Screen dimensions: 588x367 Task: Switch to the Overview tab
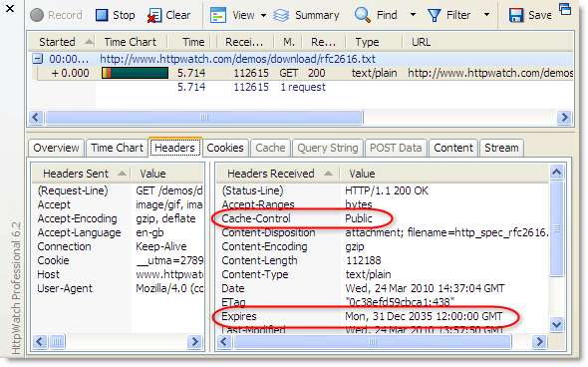click(56, 148)
